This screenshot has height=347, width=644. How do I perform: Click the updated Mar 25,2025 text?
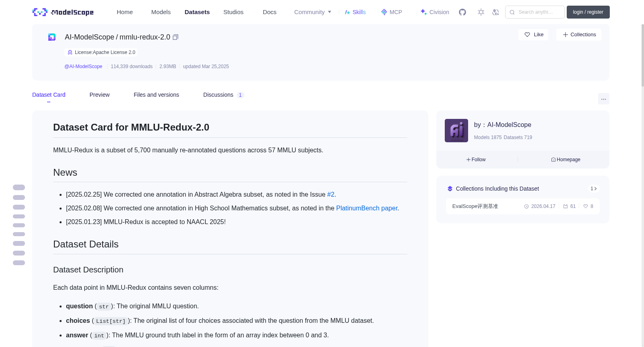tap(206, 66)
